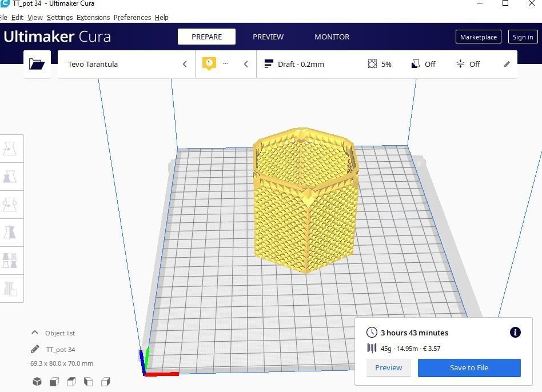Image resolution: width=542 pixels, height=392 pixels.
Task: Show print info via the 'i' icon
Action: click(x=515, y=332)
